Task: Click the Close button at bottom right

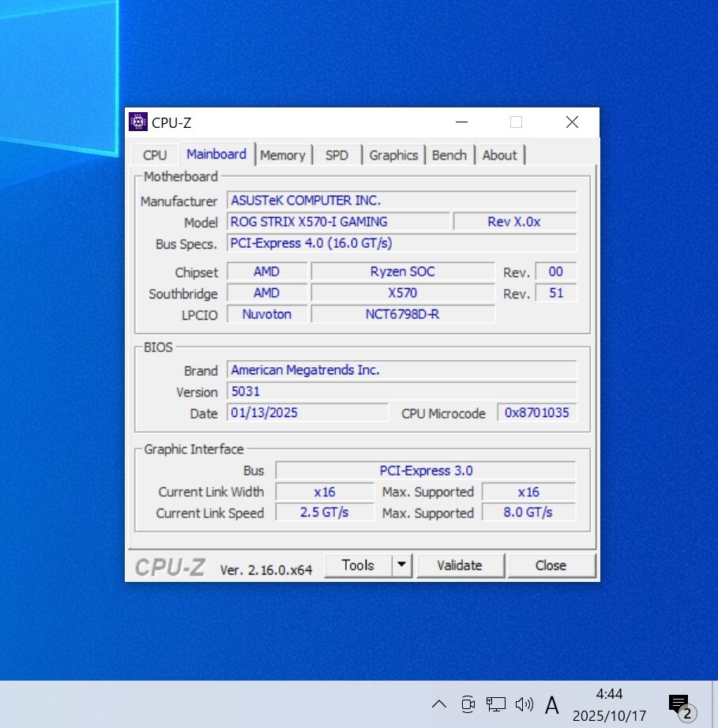Action: 551,565
